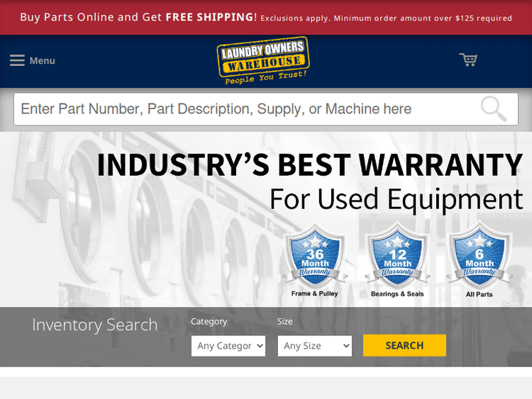
Task: Click the 6 Month Warranty shield badge
Action: click(x=480, y=254)
